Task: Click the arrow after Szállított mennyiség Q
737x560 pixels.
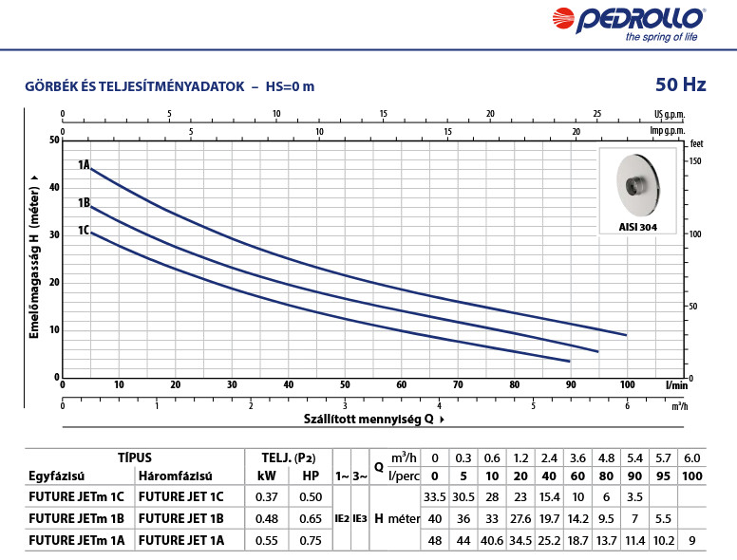Action: point(443,418)
